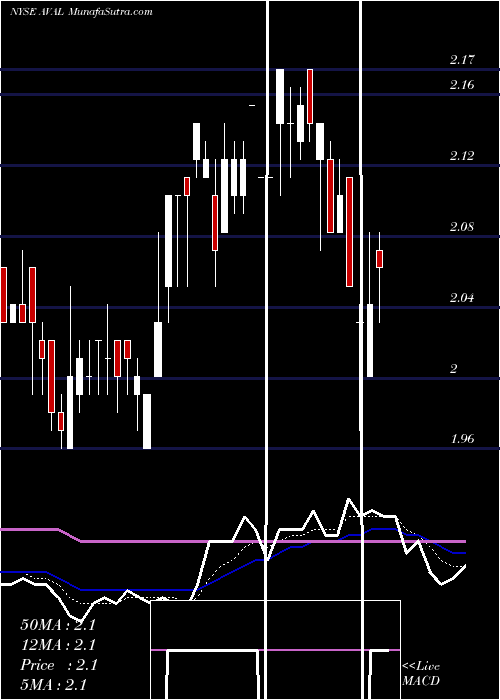Click the 2 price level label

pyautogui.click(x=454, y=369)
